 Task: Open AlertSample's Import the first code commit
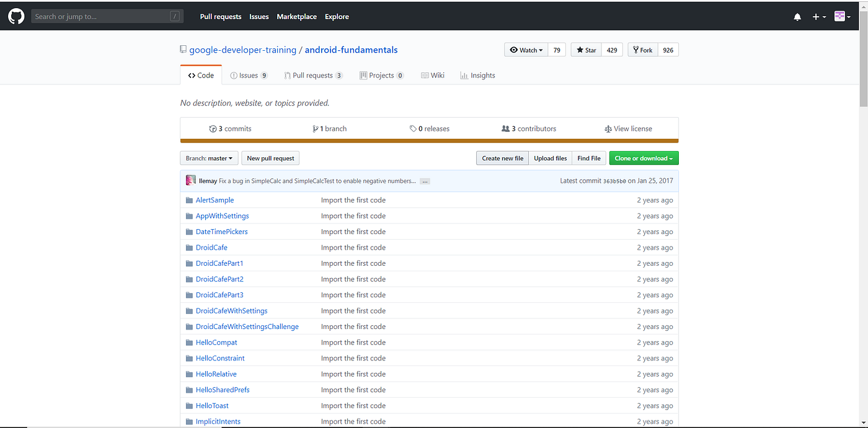tap(353, 200)
